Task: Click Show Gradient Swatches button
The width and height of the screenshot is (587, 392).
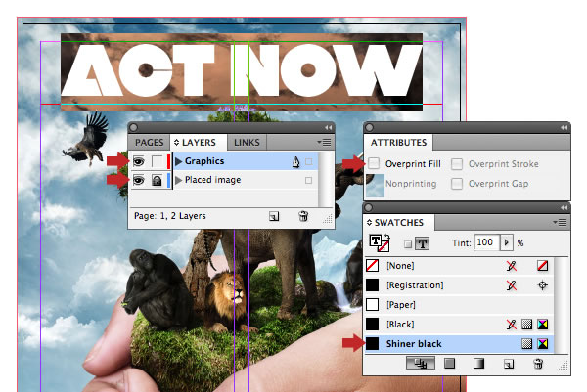Action: tap(478, 364)
